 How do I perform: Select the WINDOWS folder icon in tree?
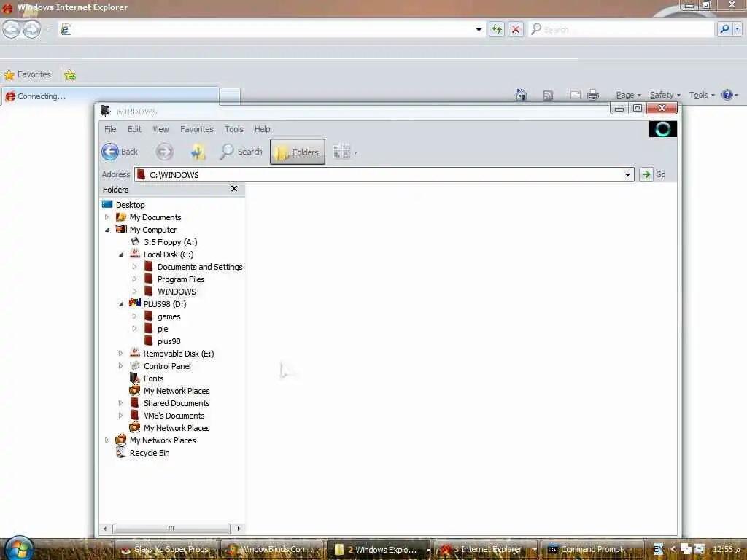[x=149, y=291]
